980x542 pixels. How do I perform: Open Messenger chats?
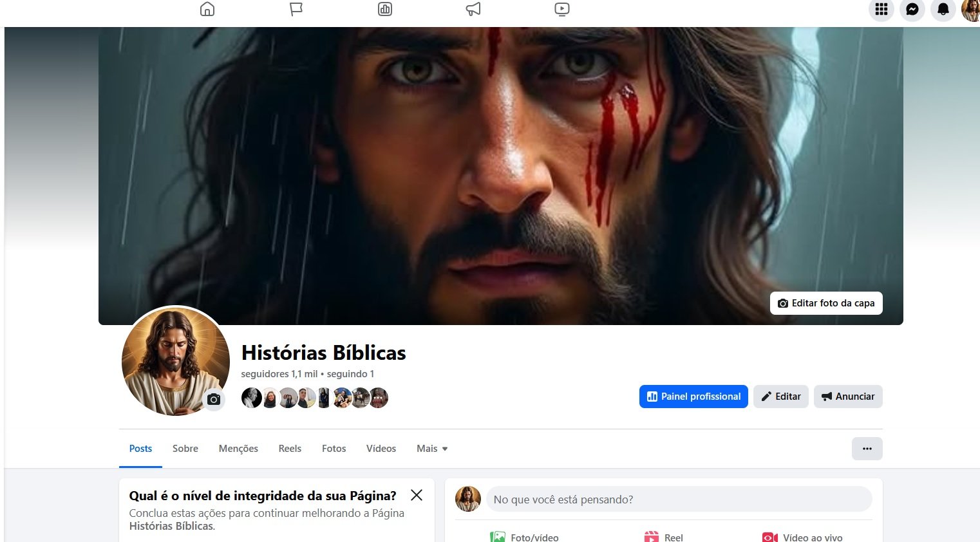pyautogui.click(x=912, y=9)
